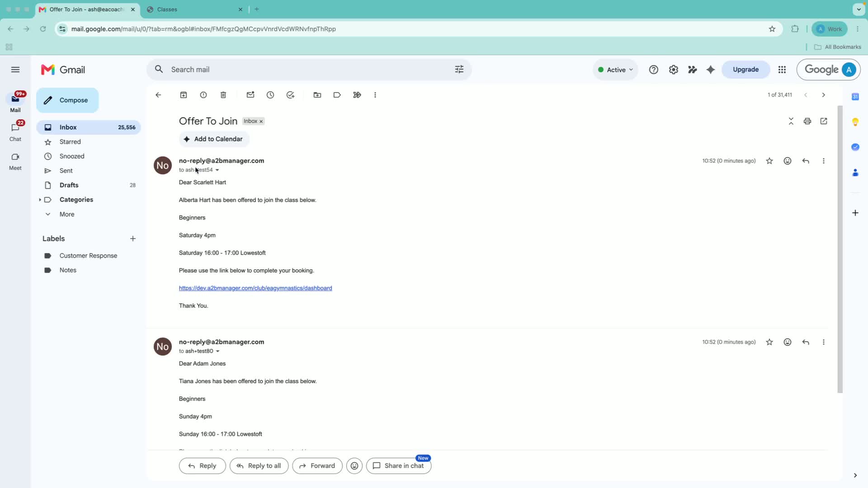This screenshot has height=488, width=868.
Task: Open the Active status dropdown
Action: click(615, 70)
